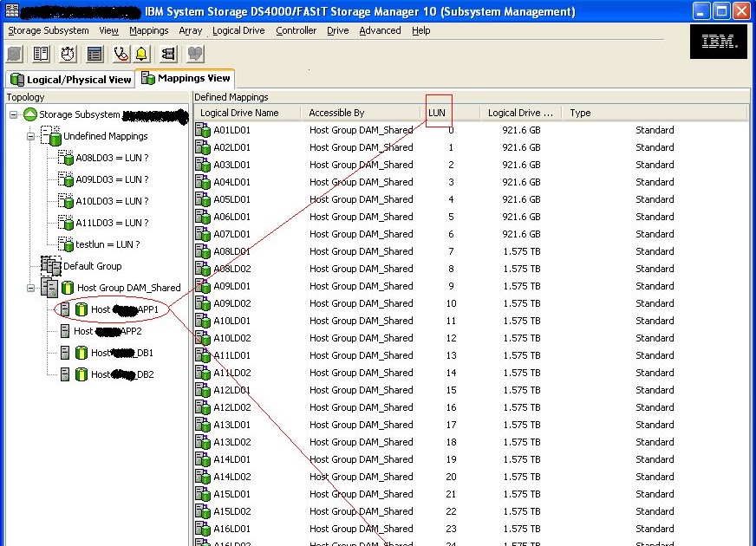Select the Find Node binoculars toolbar icon
Image resolution: width=756 pixels, height=546 pixels.
pyautogui.click(x=168, y=54)
